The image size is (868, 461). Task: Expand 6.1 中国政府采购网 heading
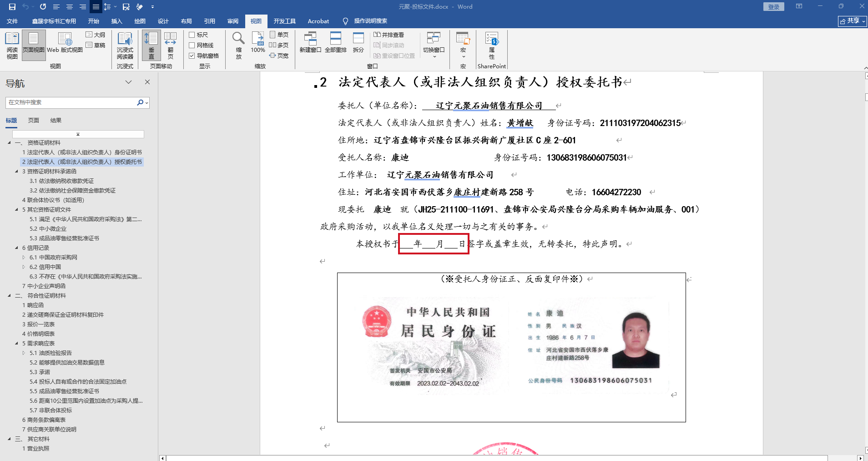[24, 258]
